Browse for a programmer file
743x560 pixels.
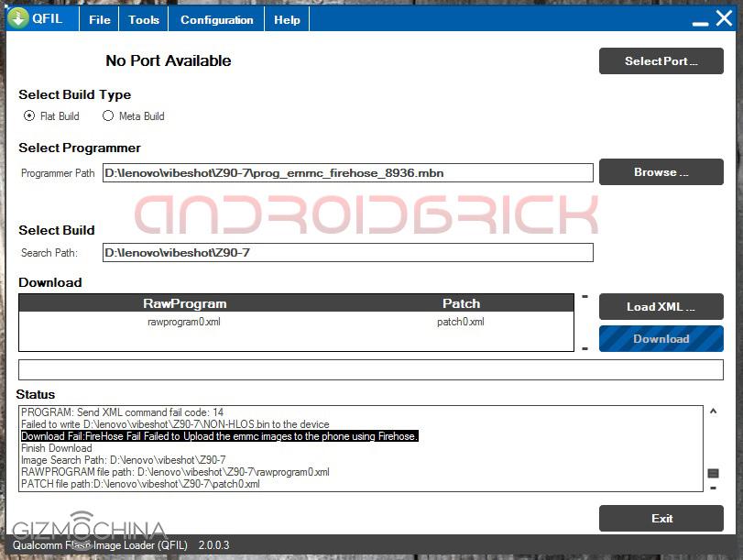661,171
